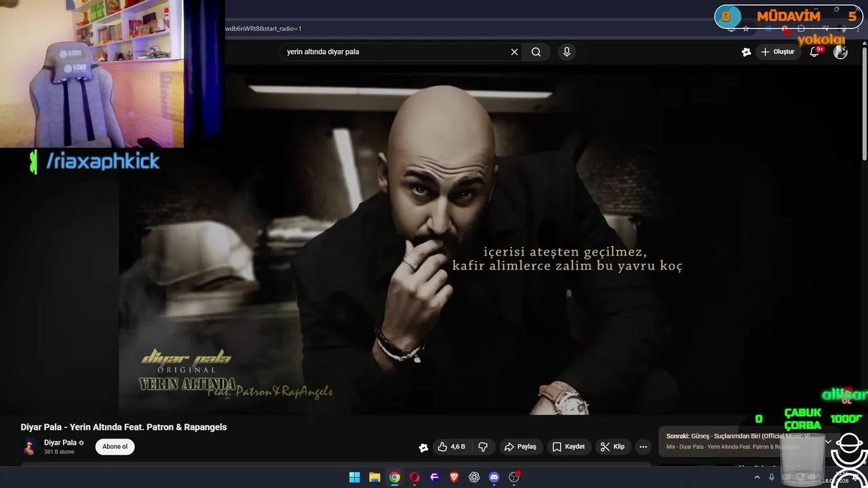Open Discord from the taskbar
Viewport: 868px width, 488px height.
[x=494, y=477]
